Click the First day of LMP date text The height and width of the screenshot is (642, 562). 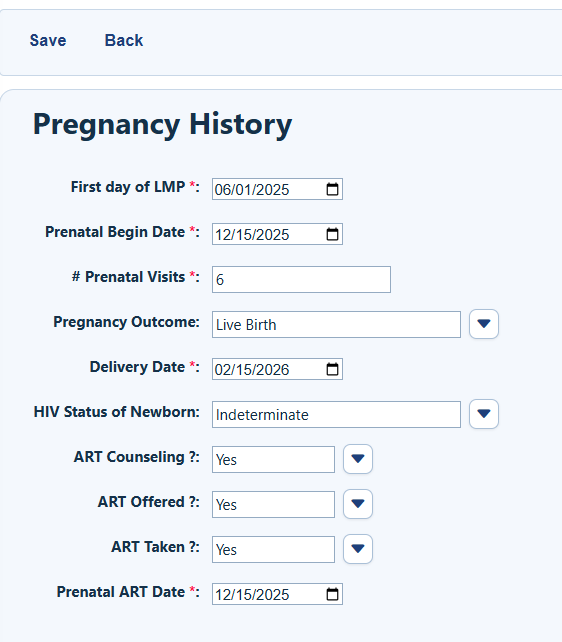252,190
